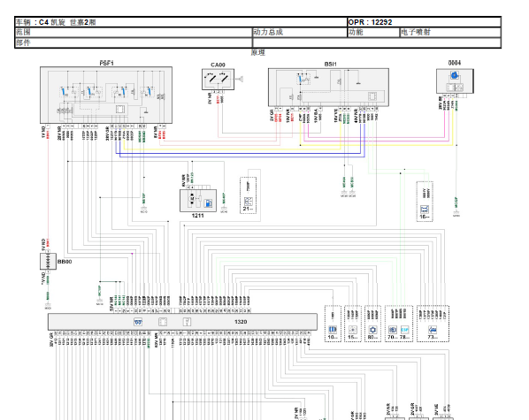
Task: Click the chip icon inside BSI1 box
Action: [x=372, y=96]
